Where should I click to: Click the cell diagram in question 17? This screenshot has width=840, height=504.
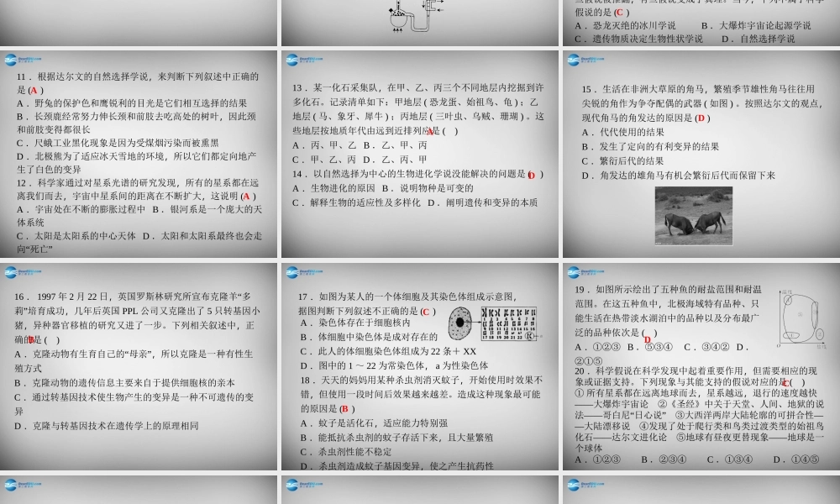tap(459, 323)
